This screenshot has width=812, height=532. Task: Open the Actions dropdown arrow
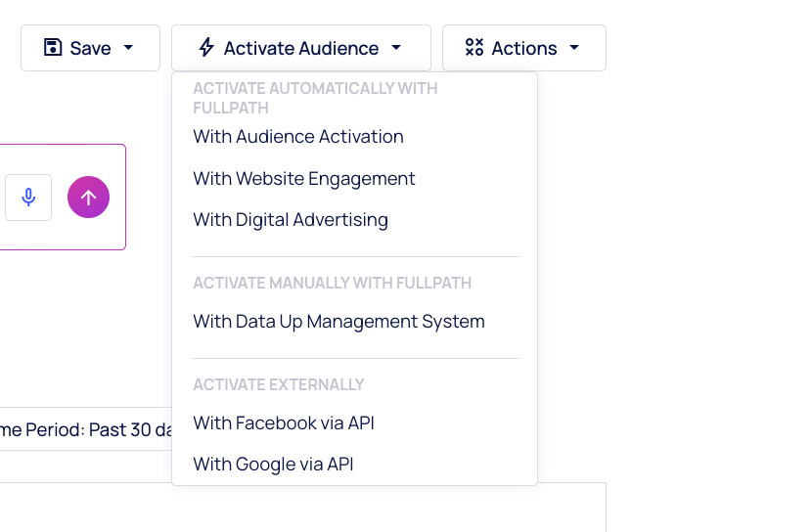coord(574,48)
